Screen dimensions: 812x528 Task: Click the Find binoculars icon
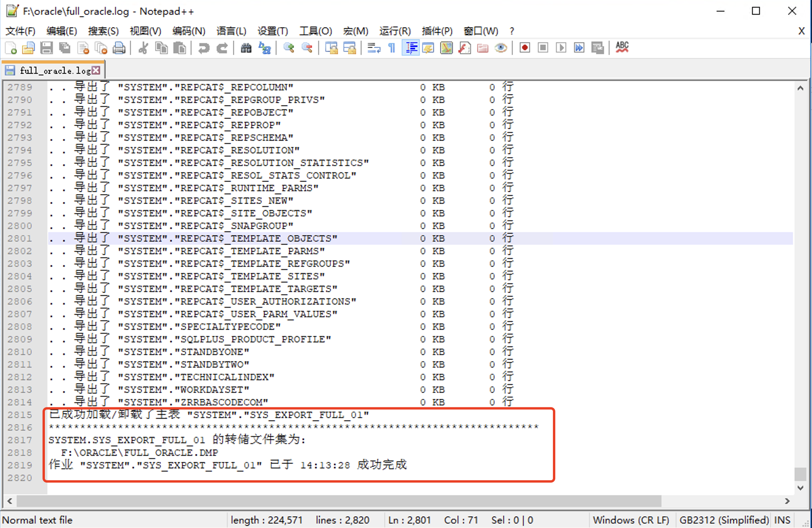coord(246,48)
